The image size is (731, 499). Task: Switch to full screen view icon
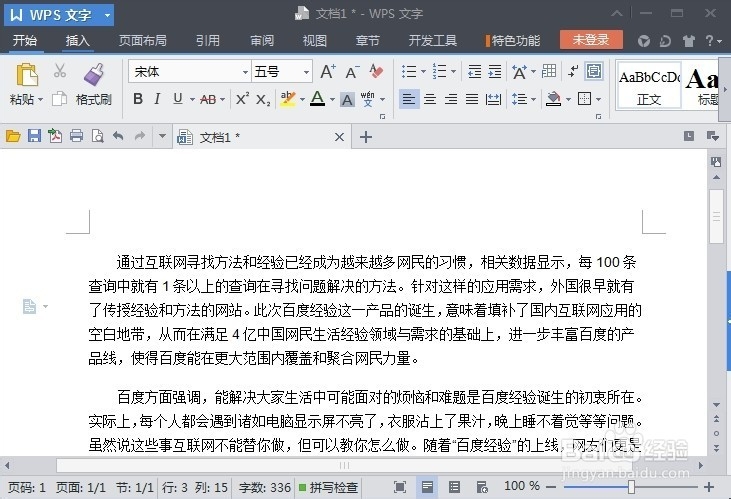pos(400,488)
